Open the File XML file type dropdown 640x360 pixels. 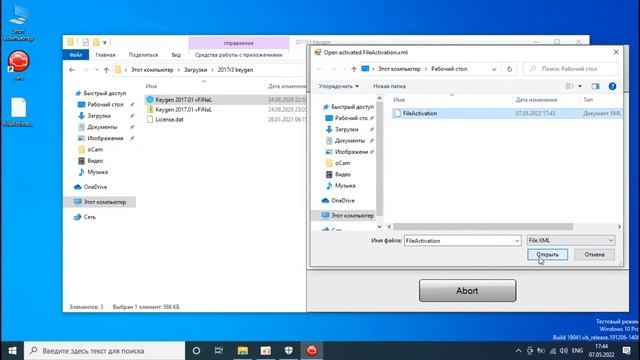pyautogui.click(x=571, y=240)
